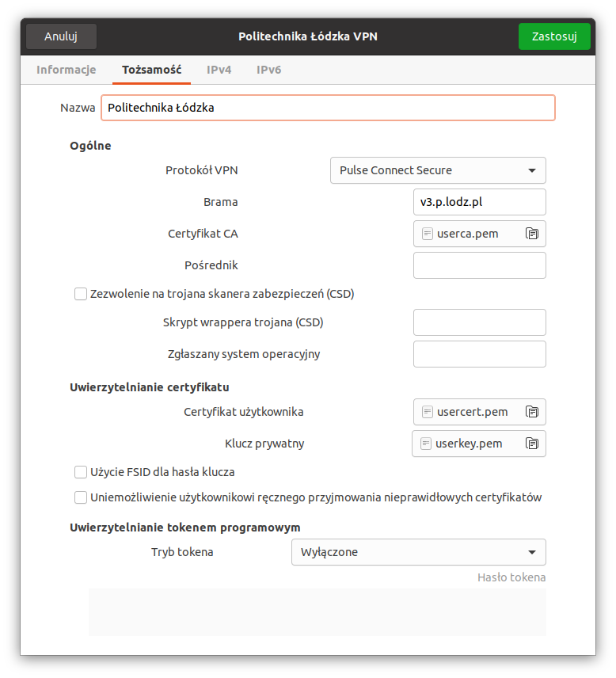This screenshot has height=678, width=616.
Task: Click the Klucz prywatny label
Action: click(x=264, y=444)
